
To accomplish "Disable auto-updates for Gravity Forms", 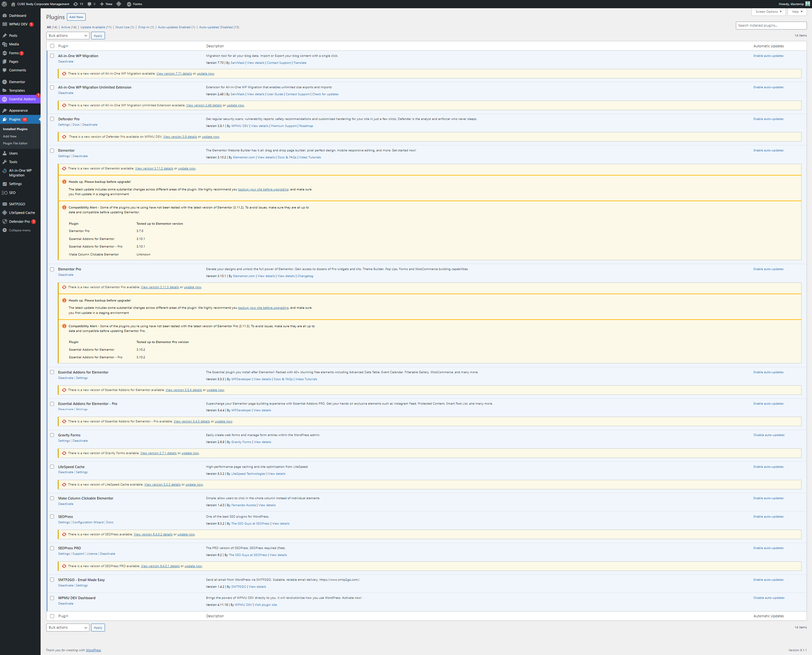I will 768,435.
